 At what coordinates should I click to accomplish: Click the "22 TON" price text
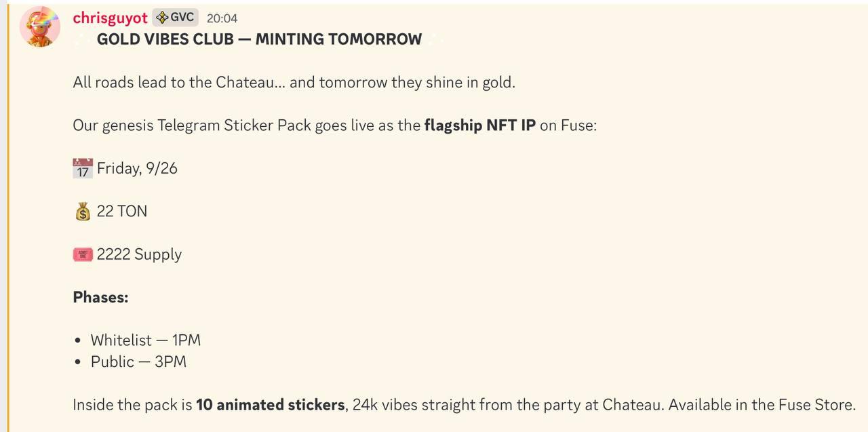(x=122, y=212)
